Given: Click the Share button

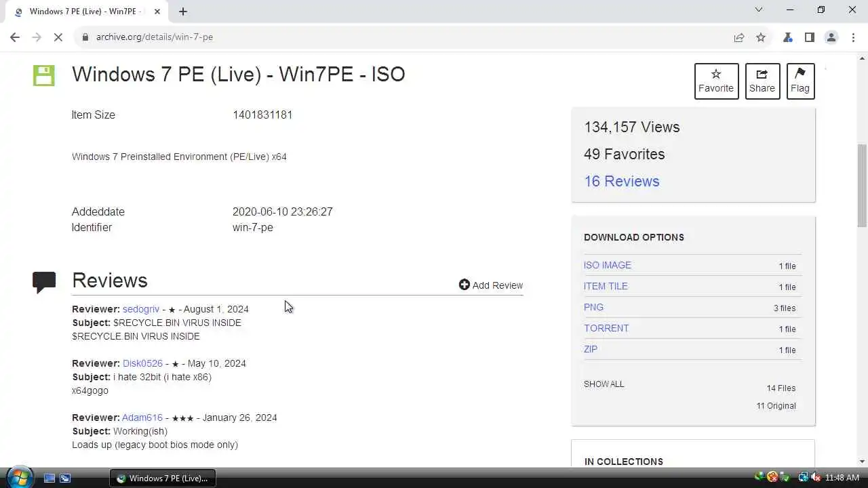Looking at the screenshot, I should 762,81.
